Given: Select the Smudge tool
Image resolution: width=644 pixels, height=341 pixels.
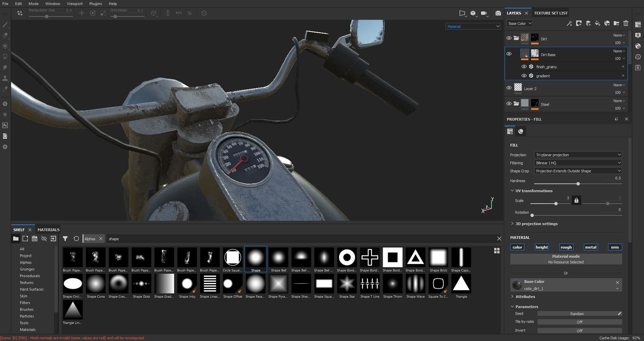Looking at the screenshot, I should [x=5, y=68].
